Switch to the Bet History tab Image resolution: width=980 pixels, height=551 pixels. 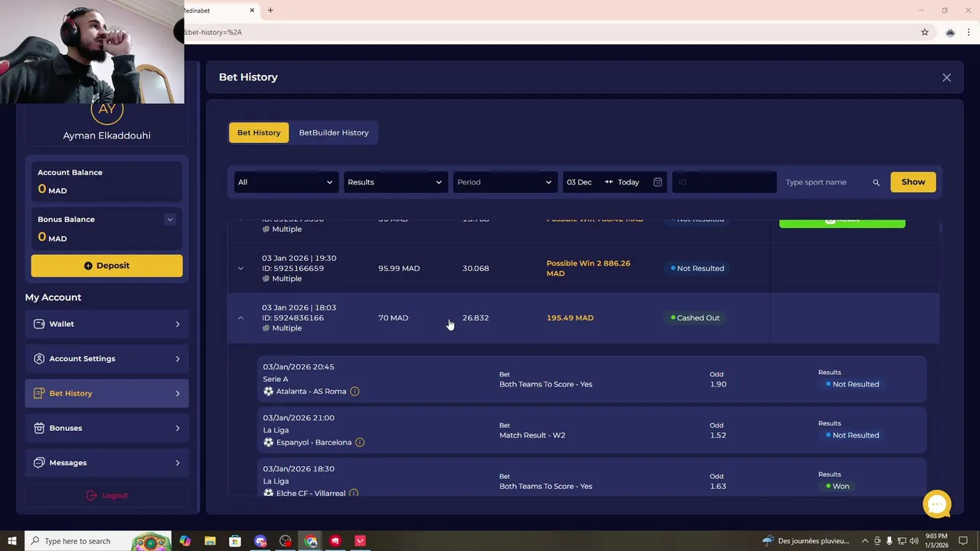(259, 132)
